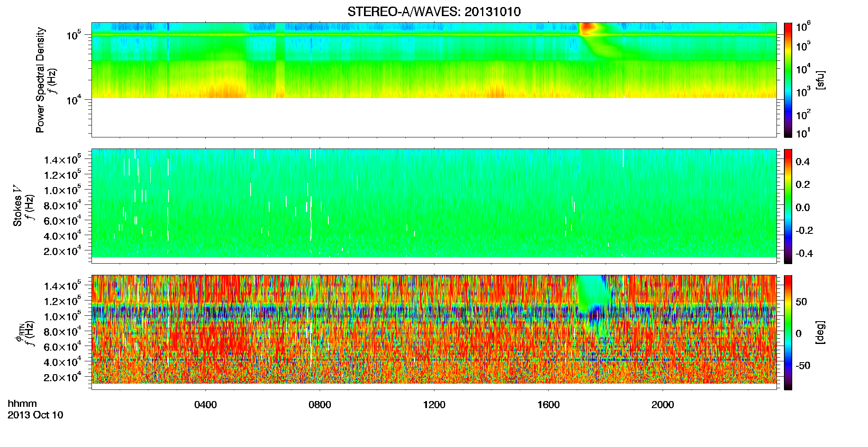Click the 0.4 label on the Stokes V color bar
868x447 pixels.
pyautogui.click(x=803, y=162)
